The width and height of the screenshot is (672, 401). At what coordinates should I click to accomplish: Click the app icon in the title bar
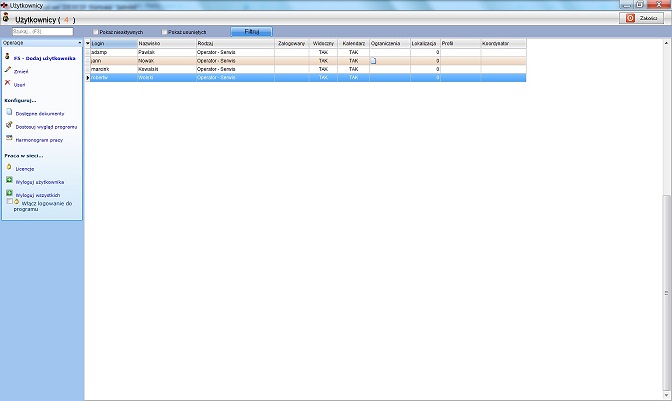point(4,5)
